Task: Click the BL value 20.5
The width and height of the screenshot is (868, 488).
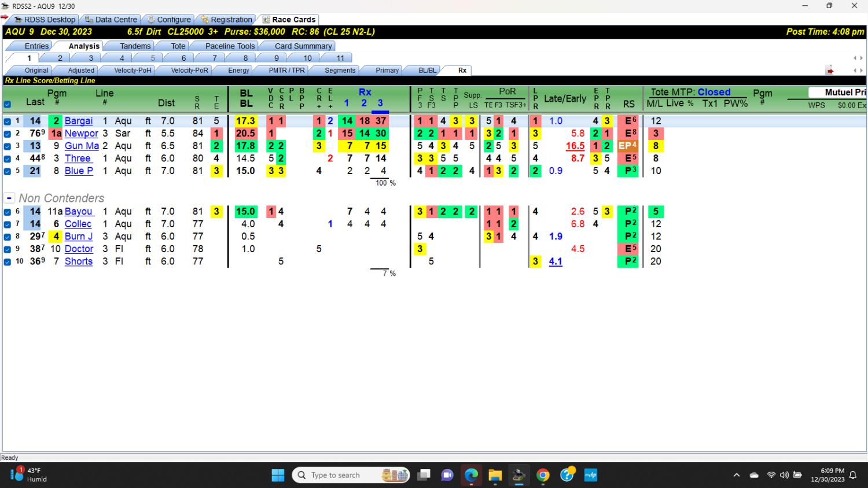Action: pos(246,134)
